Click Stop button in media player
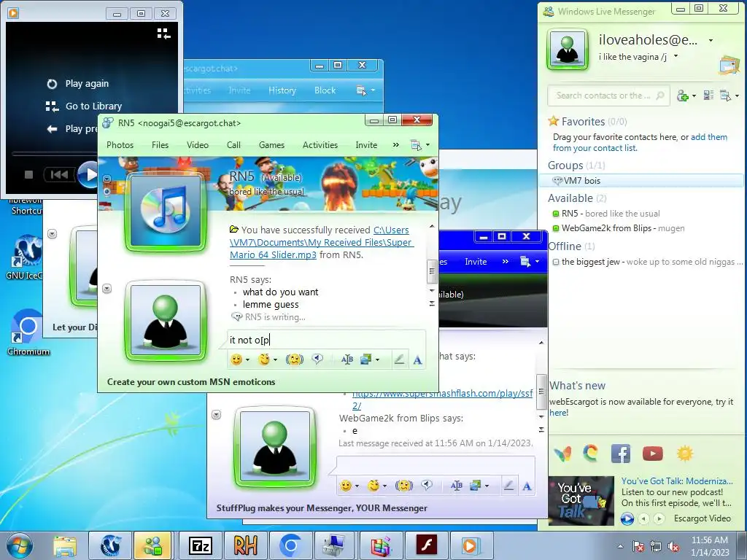Viewport: 747px width, 560px height. tap(28, 175)
